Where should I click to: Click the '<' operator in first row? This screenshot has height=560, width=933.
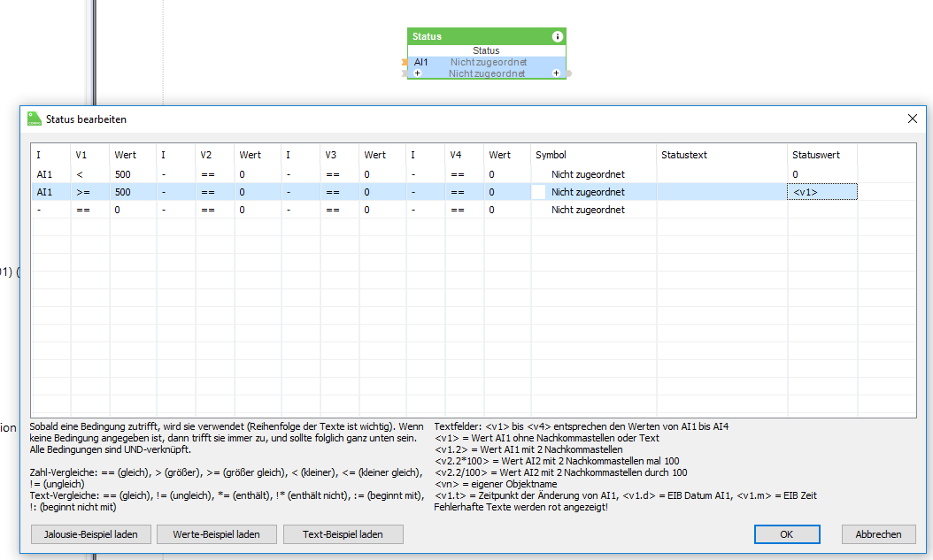(90, 174)
